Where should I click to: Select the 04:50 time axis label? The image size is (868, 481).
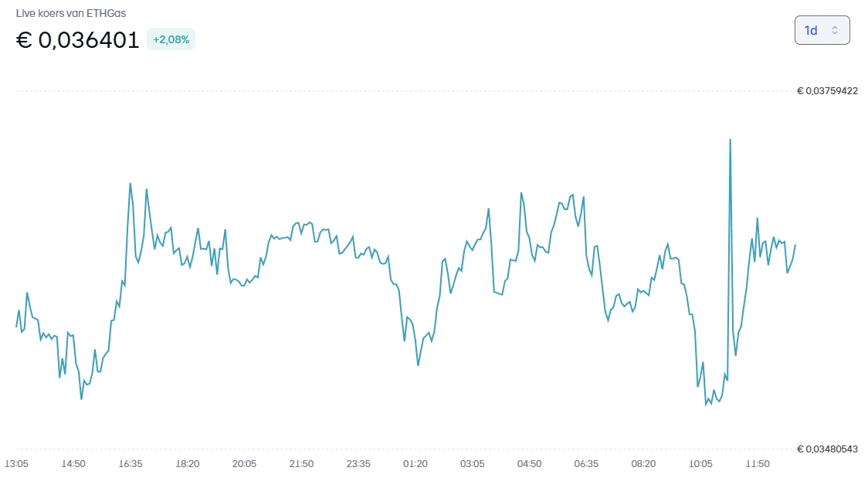(x=529, y=464)
